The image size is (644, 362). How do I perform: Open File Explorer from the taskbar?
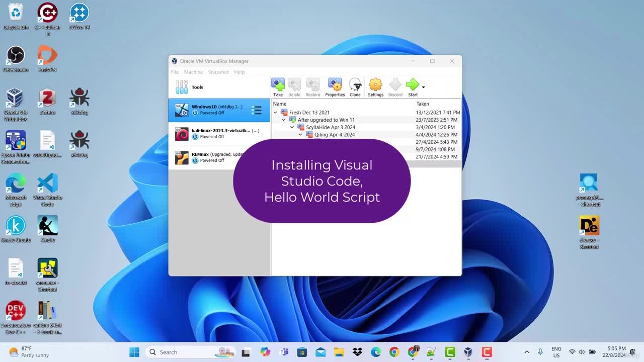(x=339, y=352)
